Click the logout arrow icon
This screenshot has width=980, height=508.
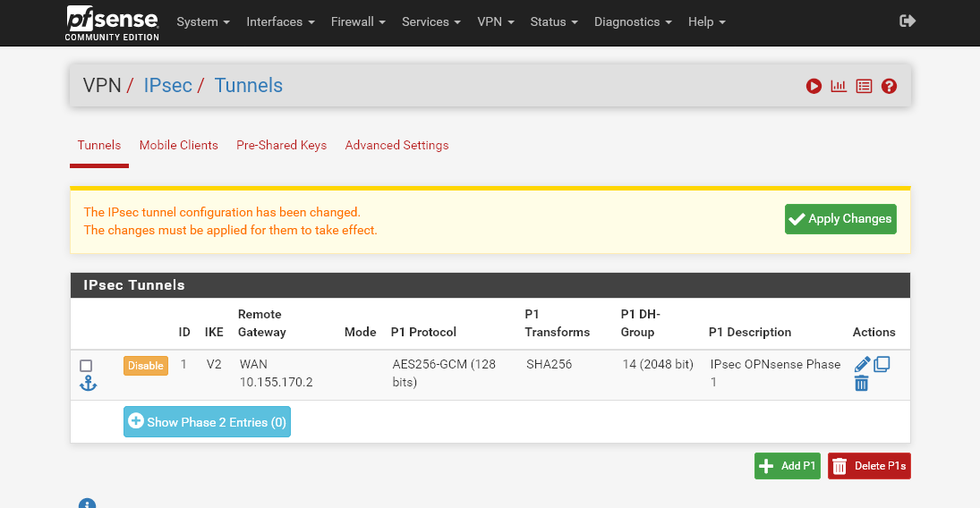(908, 21)
